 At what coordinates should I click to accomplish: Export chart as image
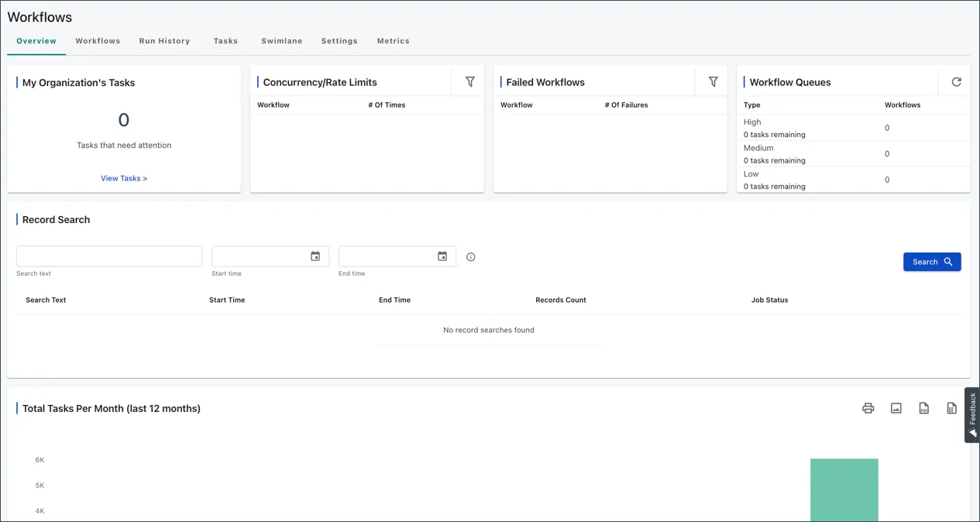pos(896,408)
